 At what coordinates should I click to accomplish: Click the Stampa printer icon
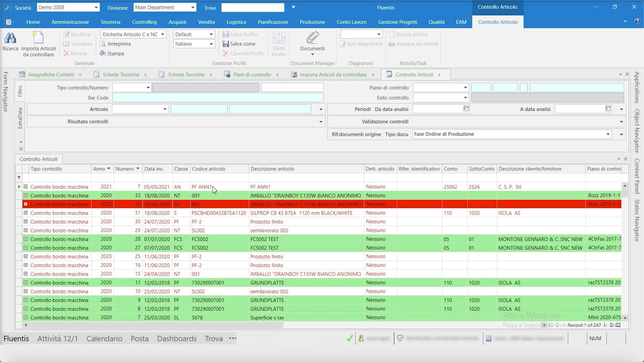pyautogui.click(x=103, y=53)
